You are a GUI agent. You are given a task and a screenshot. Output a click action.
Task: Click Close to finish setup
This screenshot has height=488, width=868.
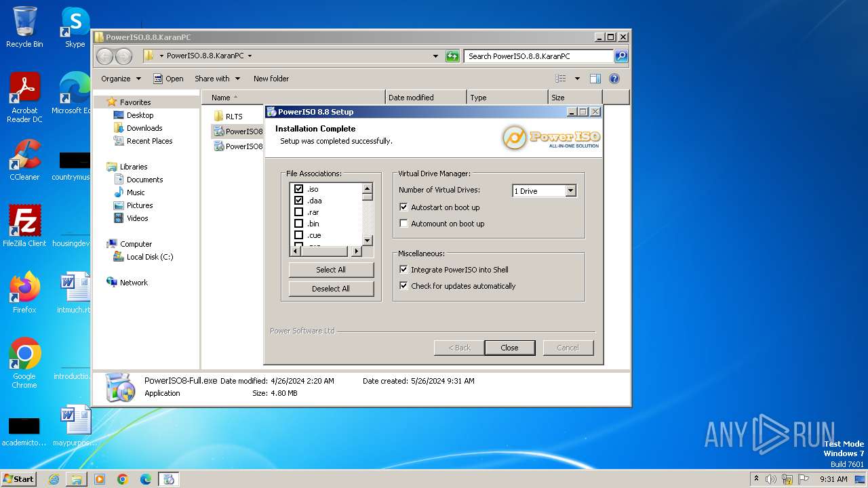(x=509, y=348)
